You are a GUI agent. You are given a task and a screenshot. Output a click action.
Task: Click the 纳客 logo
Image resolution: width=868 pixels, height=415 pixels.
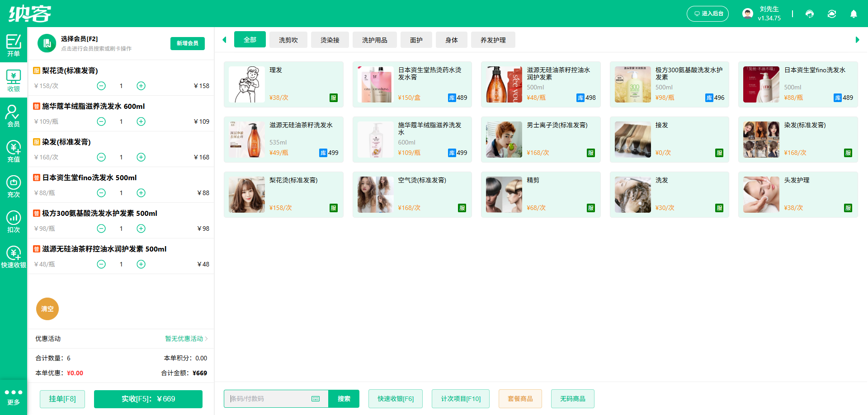pos(30,14)
